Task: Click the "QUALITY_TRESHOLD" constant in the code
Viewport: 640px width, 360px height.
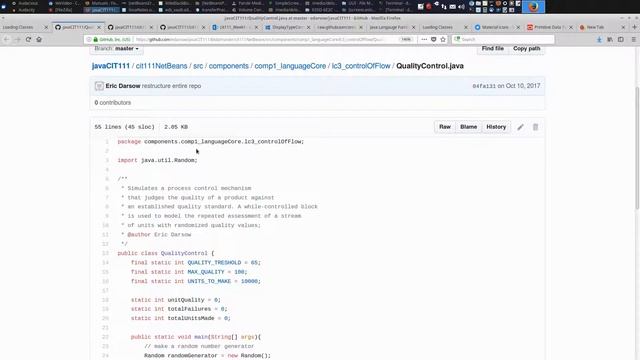Action: tap(214, 263)
